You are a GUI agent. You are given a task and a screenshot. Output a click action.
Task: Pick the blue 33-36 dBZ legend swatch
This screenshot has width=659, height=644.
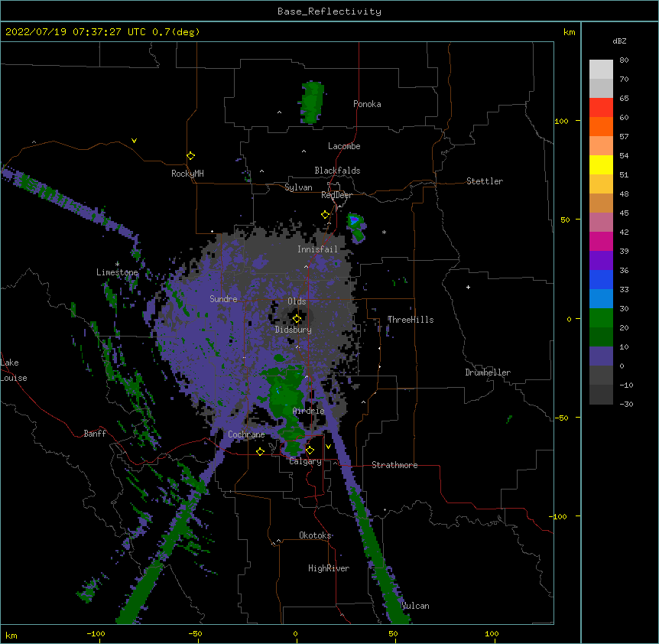click(x=601, y=279)
